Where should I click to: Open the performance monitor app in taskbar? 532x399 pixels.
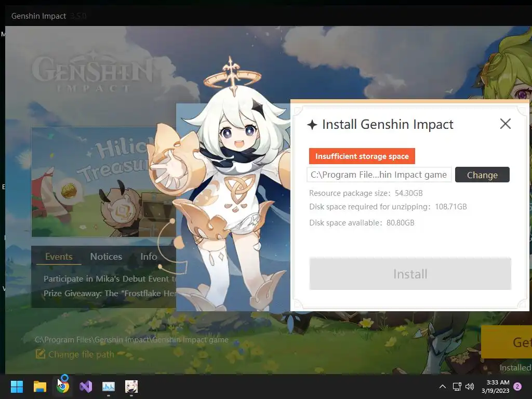tap(109, 387)
